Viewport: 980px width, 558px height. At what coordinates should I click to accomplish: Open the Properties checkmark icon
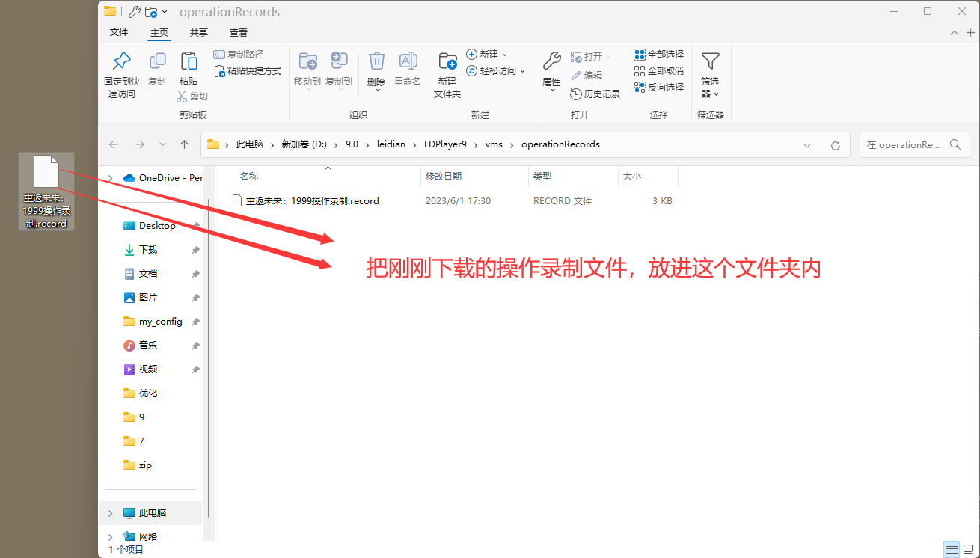(551, 62)
